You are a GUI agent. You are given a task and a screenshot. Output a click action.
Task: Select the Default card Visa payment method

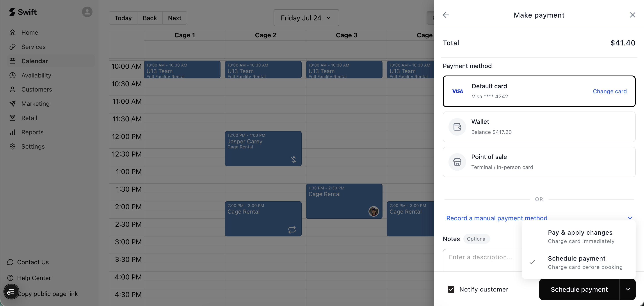(x=539, y=91)
